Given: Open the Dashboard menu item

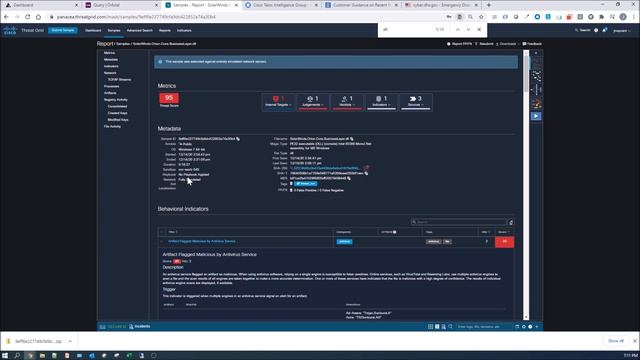Looking at the screenshot, I should tap(93, 31).
